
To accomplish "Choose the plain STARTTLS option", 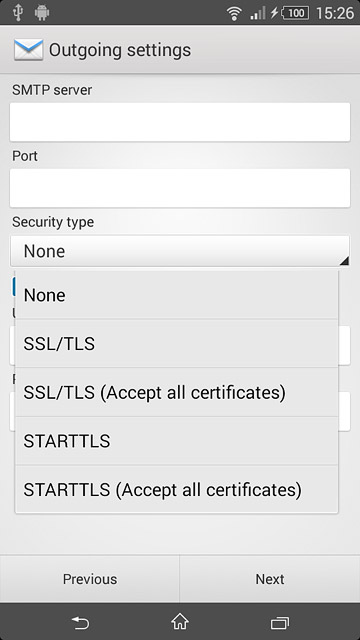I will (176, 441).
